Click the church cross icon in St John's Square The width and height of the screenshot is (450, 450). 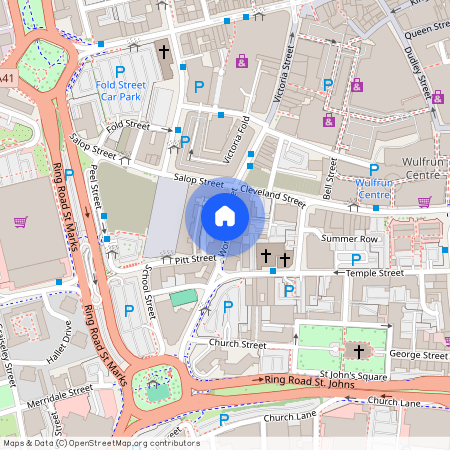359,352
